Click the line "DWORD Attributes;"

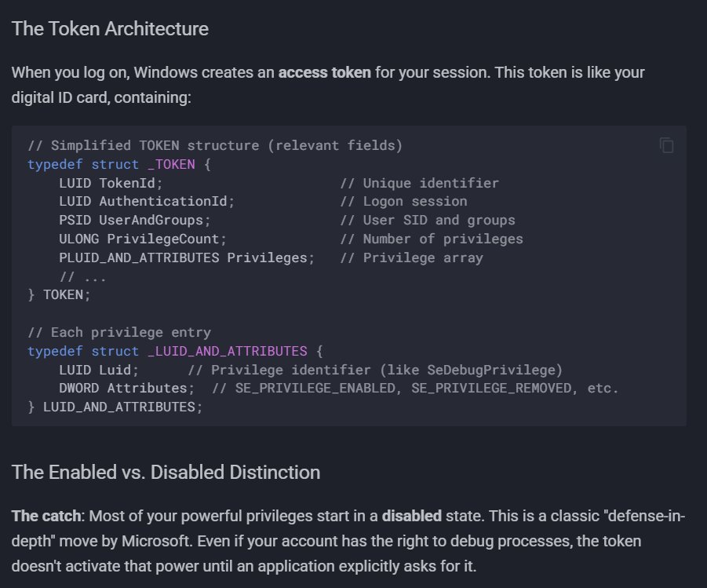click(126, 388)
